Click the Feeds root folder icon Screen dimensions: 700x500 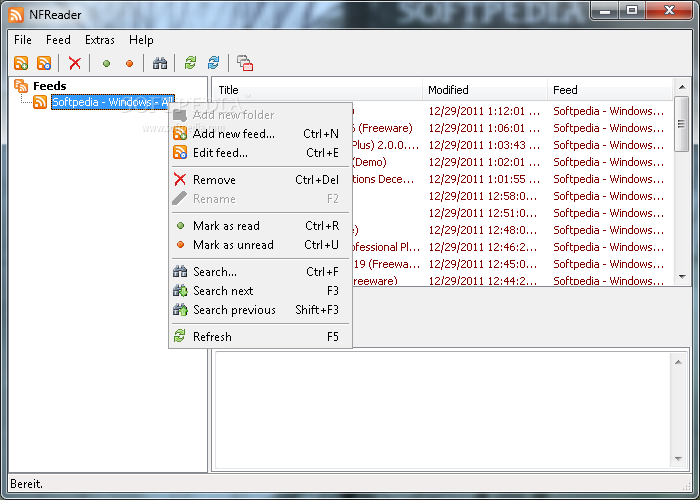(21, 85)
